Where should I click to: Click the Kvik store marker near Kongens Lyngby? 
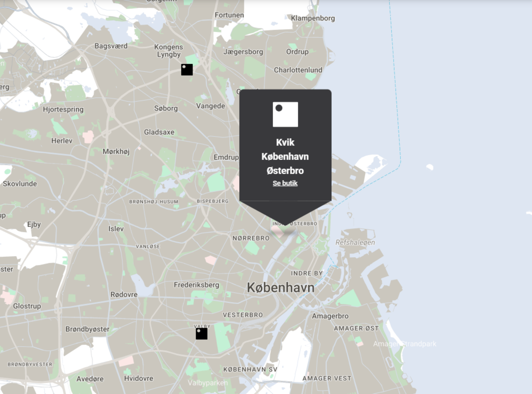187,70
